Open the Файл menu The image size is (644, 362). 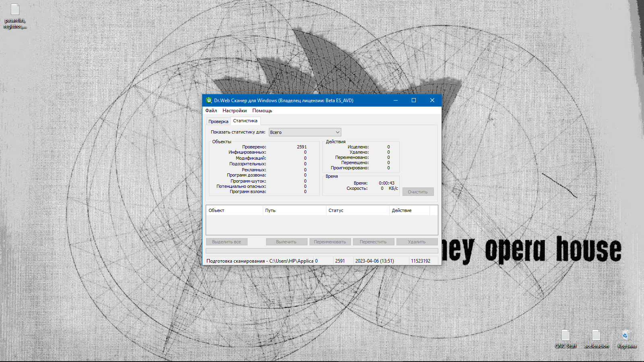point(211,111)
